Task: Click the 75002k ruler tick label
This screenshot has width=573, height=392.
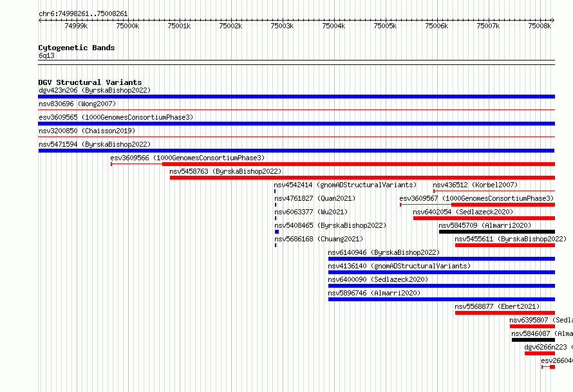Action: tap(230, 26)
